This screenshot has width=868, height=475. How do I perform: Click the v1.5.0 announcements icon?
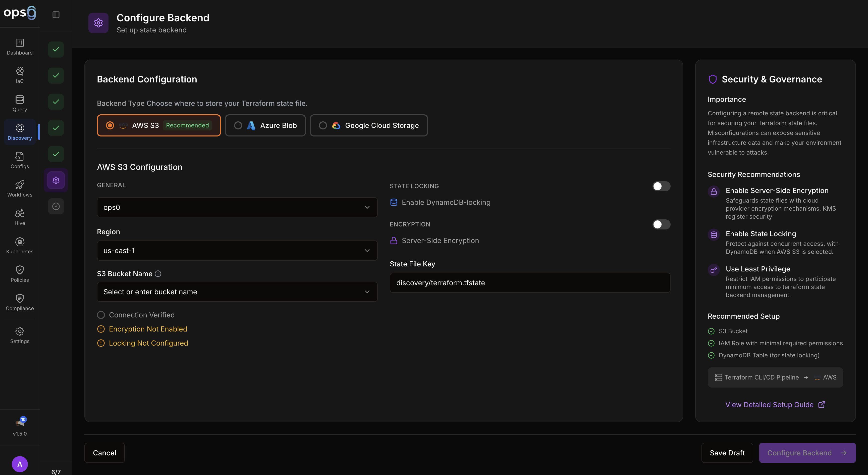click(20, 423)
